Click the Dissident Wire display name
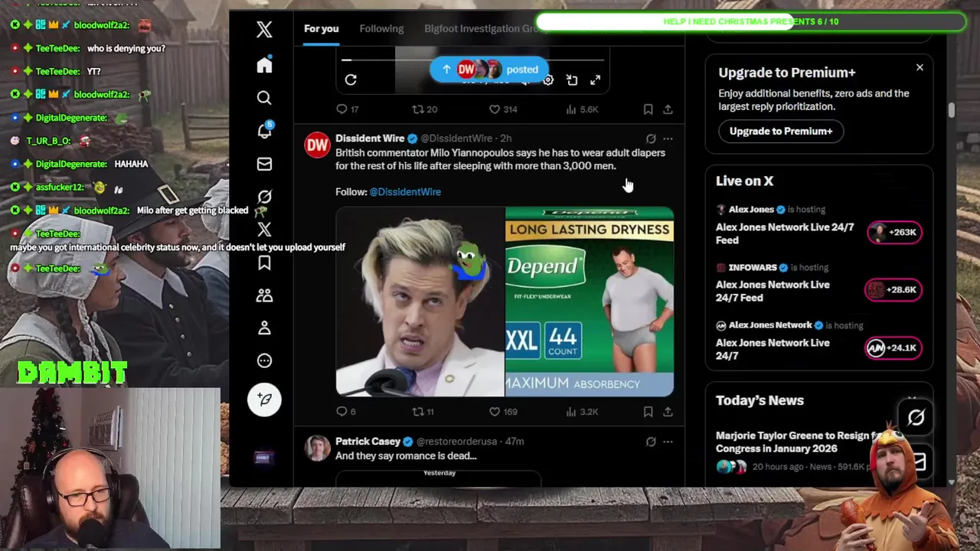The width and height of the screenshot is (980, 551). pyautogui.click(x=370, y=139)
